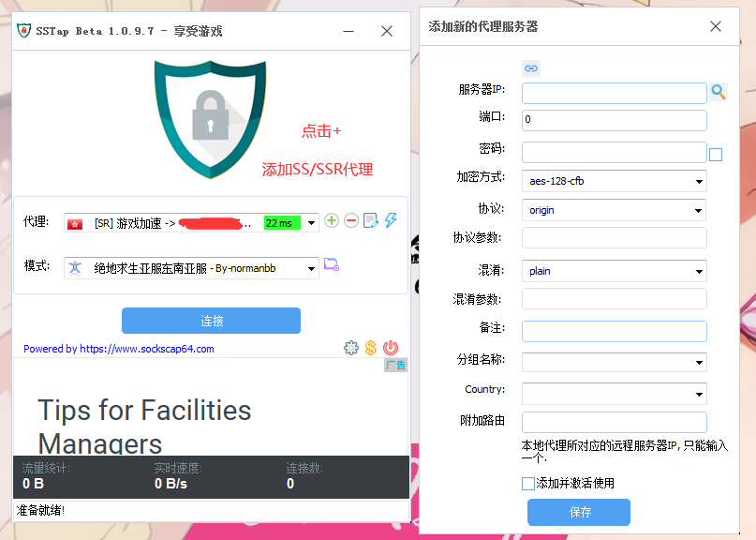Click the protocol parameter input field
This screenshot has height=540, width=756.
coord(615,238)
